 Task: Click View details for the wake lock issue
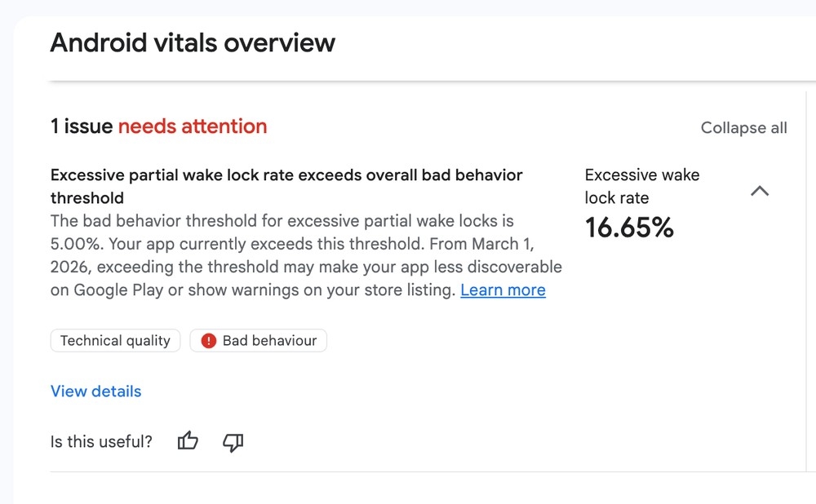click(x=95, y=391)
